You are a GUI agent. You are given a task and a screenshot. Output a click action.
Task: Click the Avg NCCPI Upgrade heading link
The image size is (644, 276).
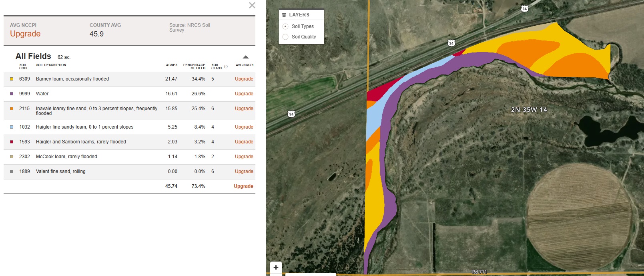[25, 34]
